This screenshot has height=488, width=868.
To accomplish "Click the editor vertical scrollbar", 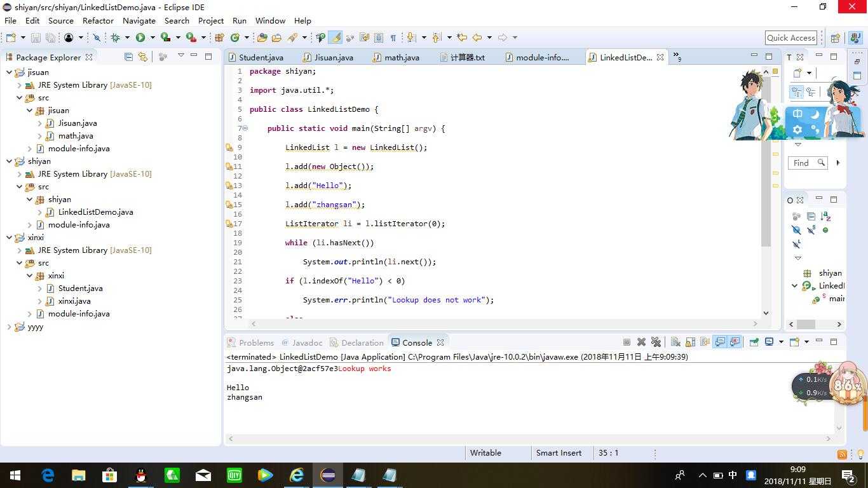I will click(x=766, y=191).
